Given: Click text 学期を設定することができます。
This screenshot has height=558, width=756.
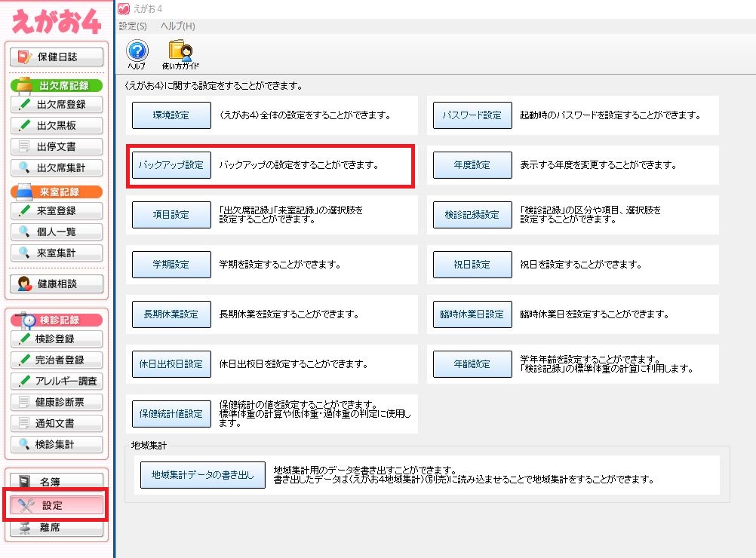Looking at the screenshot, I should click(280, 265).
